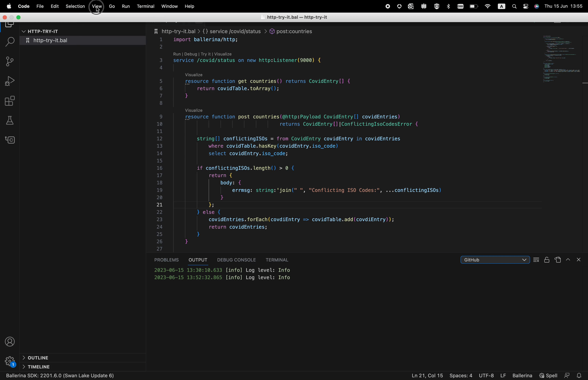
Task: Open the Source Control view
Action: [x=10, y=61]
